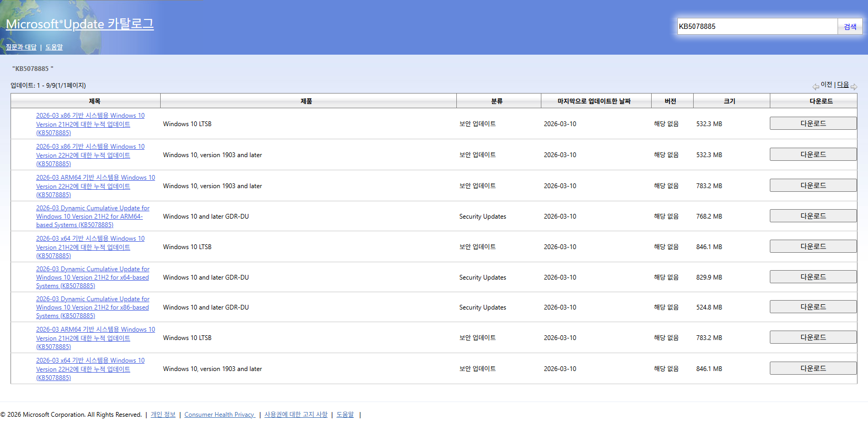This screenshot has width=868, height=422.
Task: Download the x64 22H2 update (846.1 MB)
Action: click(813, 368)
